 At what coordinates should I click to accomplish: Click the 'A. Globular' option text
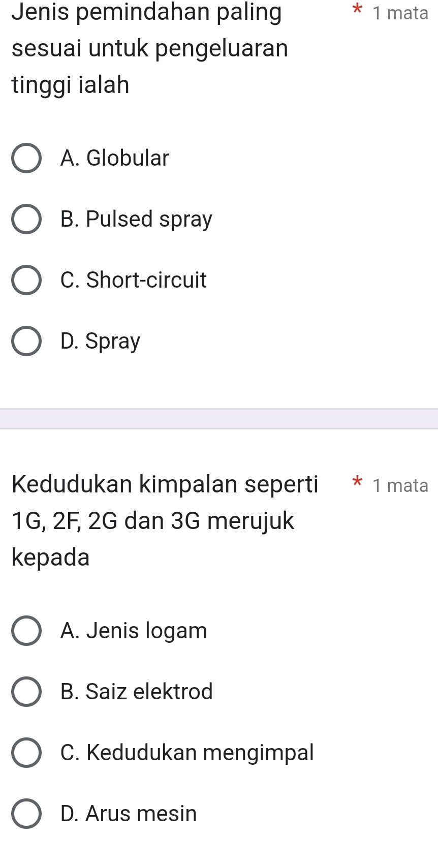114,158
